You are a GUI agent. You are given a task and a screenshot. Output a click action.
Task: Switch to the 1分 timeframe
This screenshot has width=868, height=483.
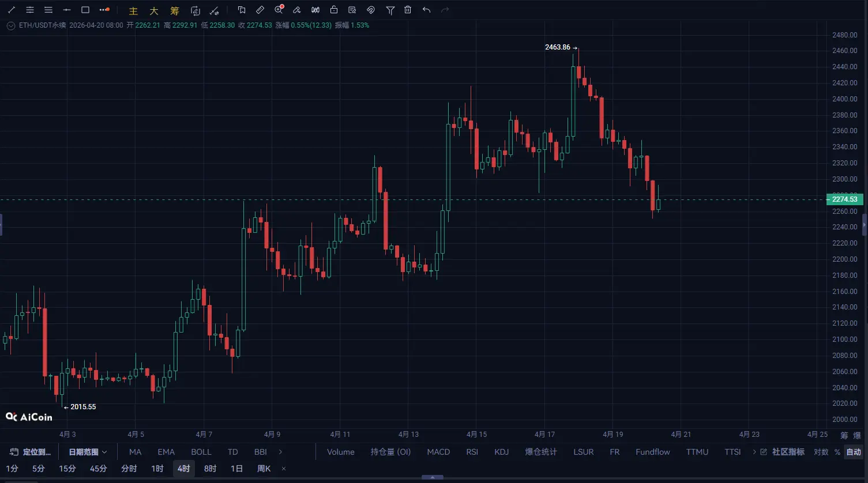pyautogui.click(x=12, y=469)
